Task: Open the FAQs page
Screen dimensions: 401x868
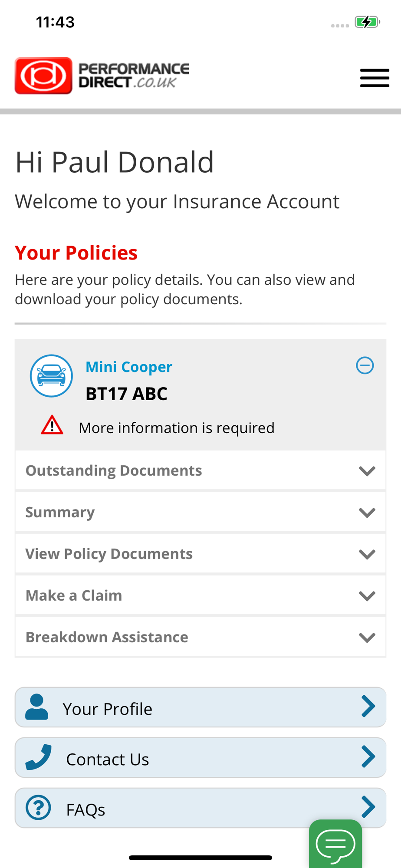Action: tap(200, 808)
